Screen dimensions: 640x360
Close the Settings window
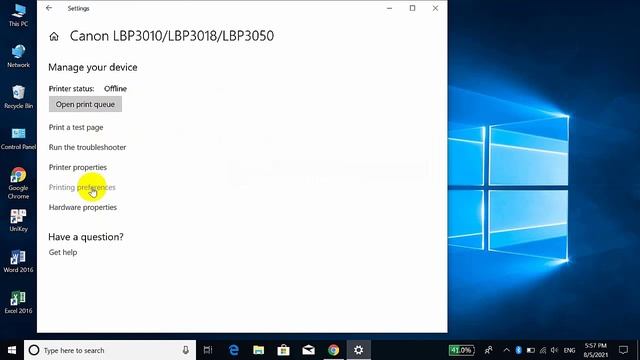[436, 8]
